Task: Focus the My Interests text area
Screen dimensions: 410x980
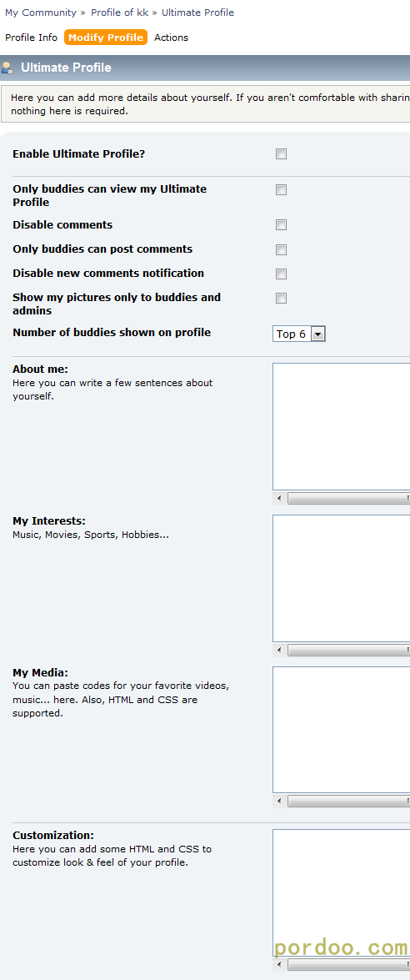Action: point(342,579)
